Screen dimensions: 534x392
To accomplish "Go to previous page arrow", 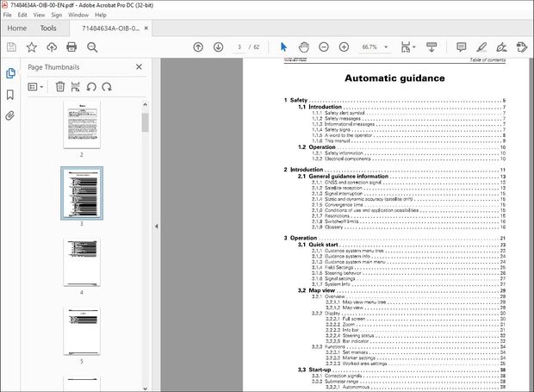I will click(x=198, y=47).
